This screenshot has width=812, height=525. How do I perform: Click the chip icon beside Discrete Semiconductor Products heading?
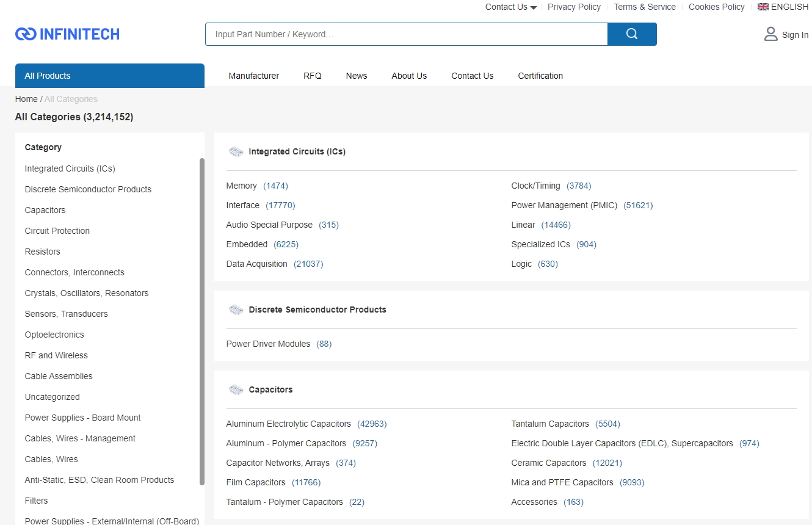pos(236,310)
